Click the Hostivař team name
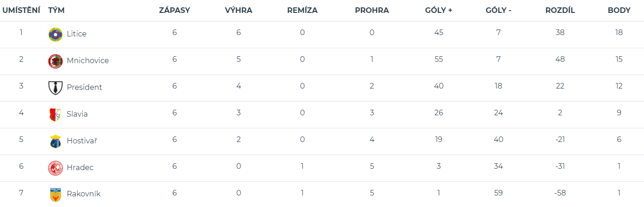Viewport: 644px width, 207px height. click(82, 141)
